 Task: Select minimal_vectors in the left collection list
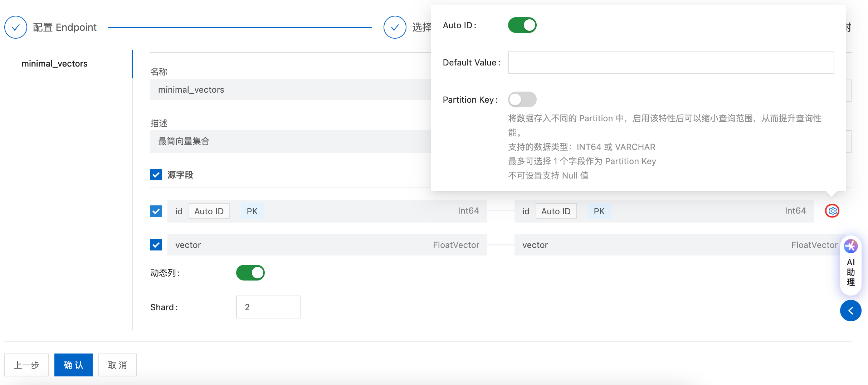(x=54, y=64)
